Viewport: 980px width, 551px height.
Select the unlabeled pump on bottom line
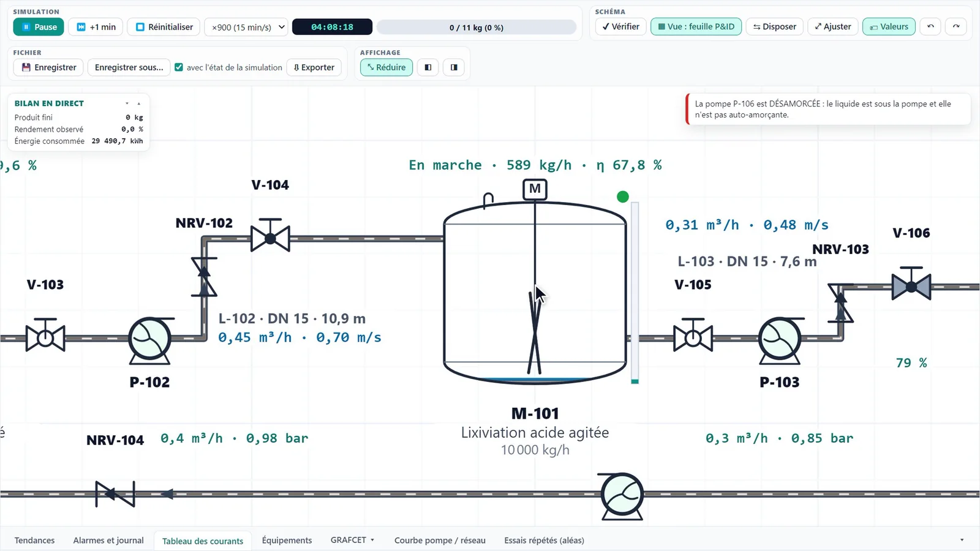[x=622, y=496]
